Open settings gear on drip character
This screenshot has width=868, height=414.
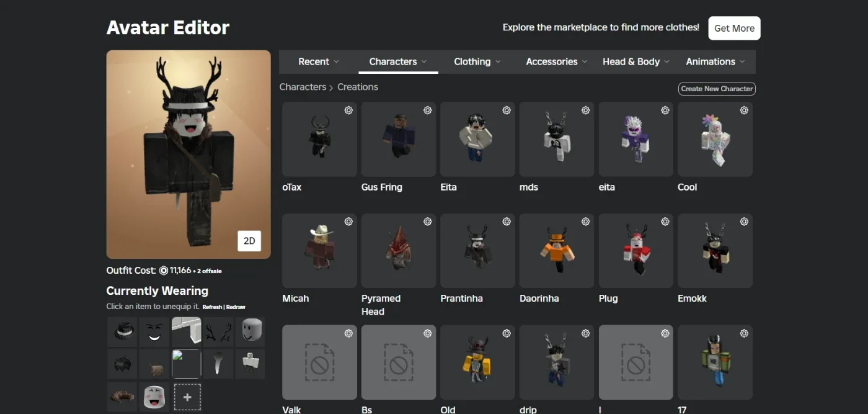click(x=586, y=333)
